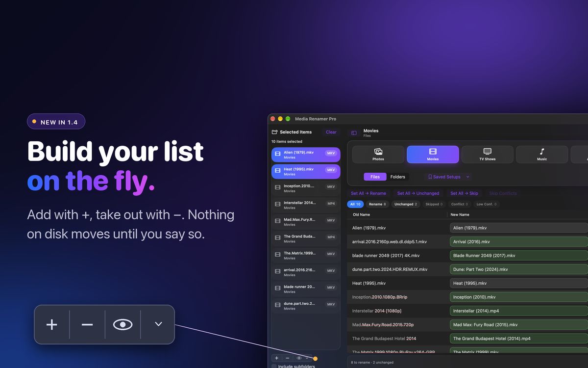Filter list by Conflict 0

click(x=460, y=204)
